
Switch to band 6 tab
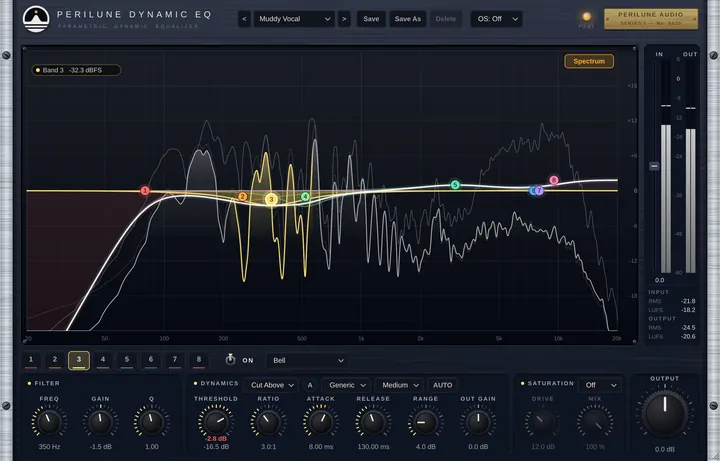151,360
